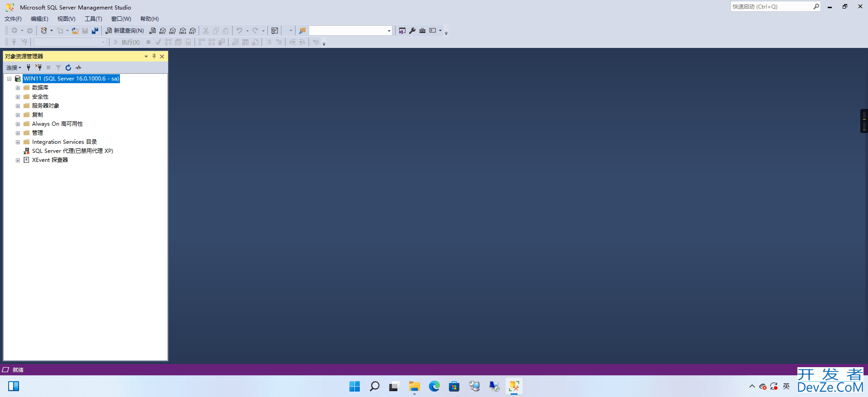Click the SSMS icon on the taskbar
Screen dimensions: 868x397
click(x=514, y=387)
